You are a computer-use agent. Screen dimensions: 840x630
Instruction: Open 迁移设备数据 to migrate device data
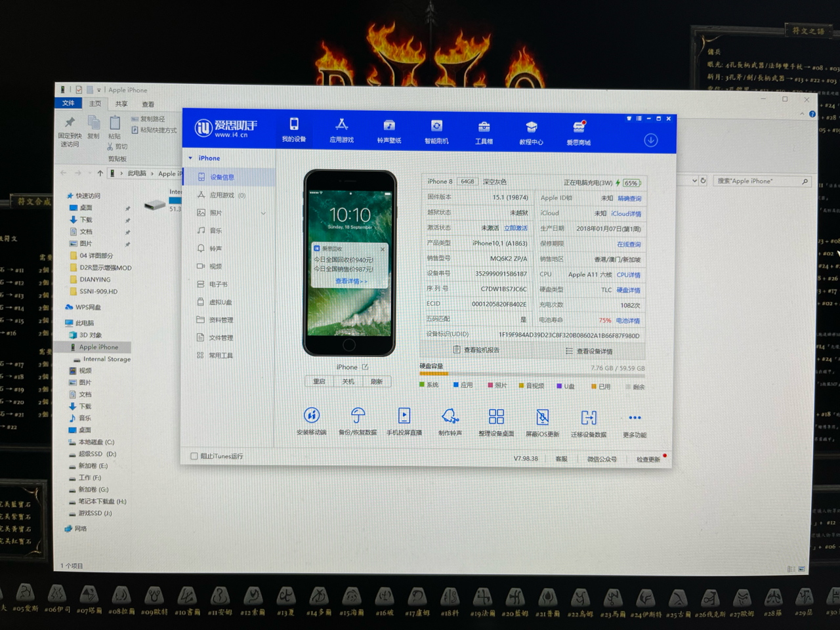pos(588,422)
